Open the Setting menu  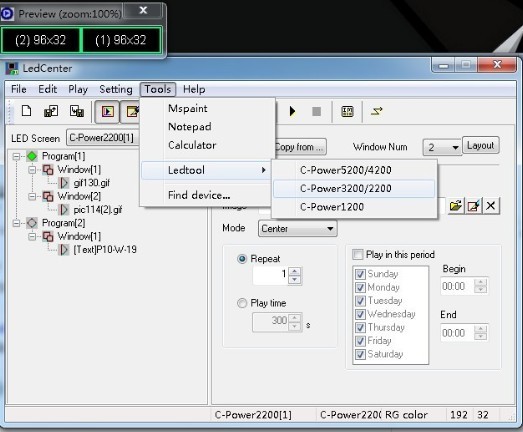click(x=116, y=89)
